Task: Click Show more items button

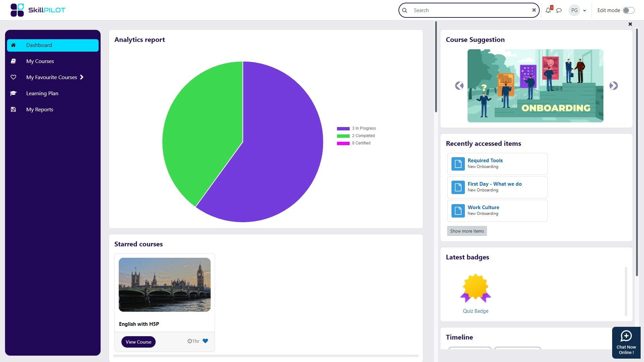Action: coord(467,231)
